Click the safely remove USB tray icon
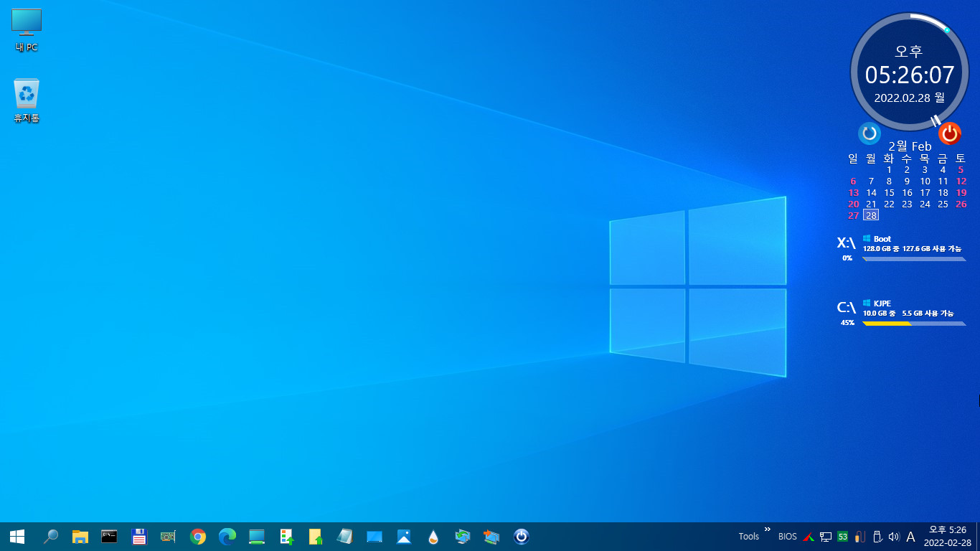This screenshot has height=551, width=980. point(877,537)
